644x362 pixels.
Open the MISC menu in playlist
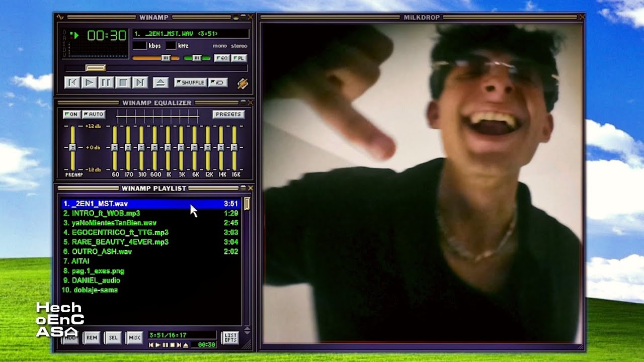(134, 338)
